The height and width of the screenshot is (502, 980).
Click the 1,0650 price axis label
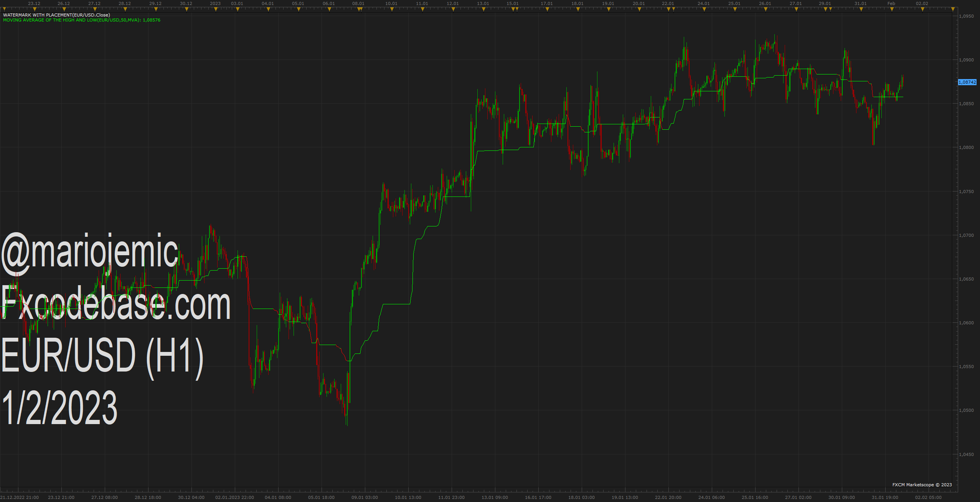(966, 279)
